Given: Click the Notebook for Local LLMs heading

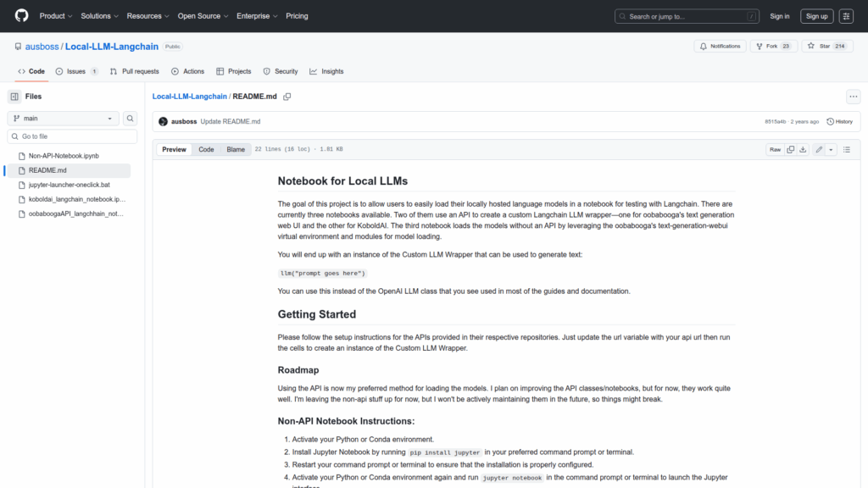Looking at the screenshot, I should [x=342, y=181].
